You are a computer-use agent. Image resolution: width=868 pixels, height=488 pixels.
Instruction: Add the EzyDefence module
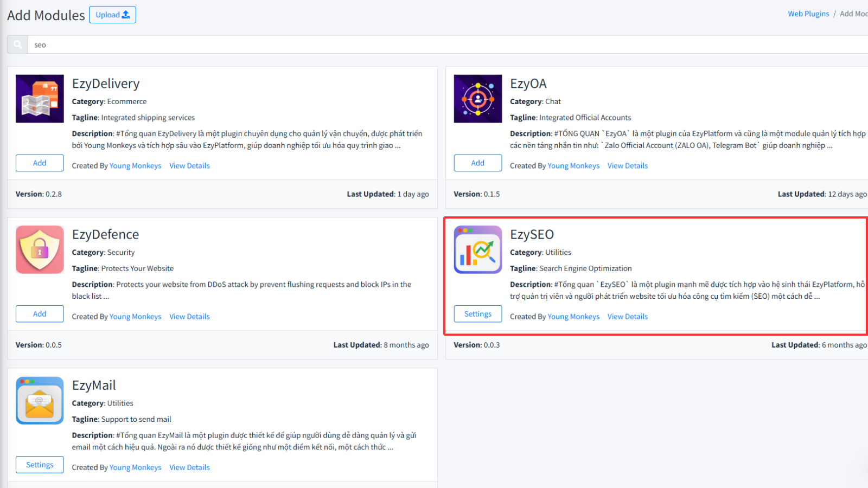point(40,313)
